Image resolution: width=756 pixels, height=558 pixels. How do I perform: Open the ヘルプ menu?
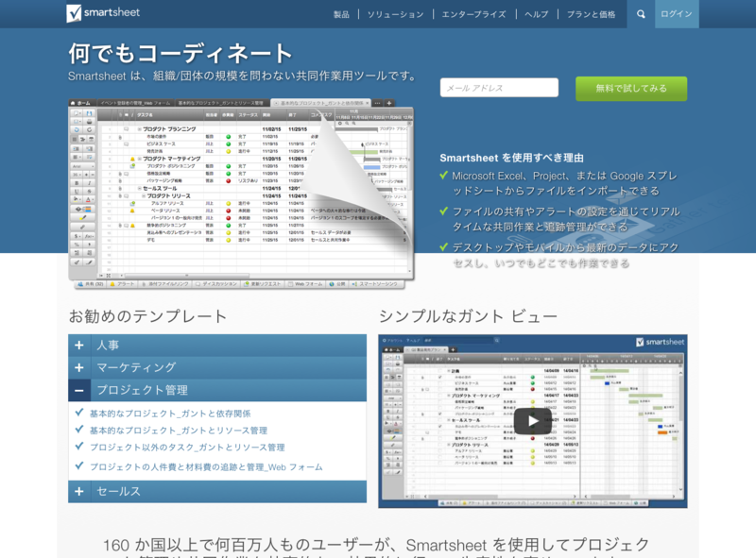(x=536, y=14)
